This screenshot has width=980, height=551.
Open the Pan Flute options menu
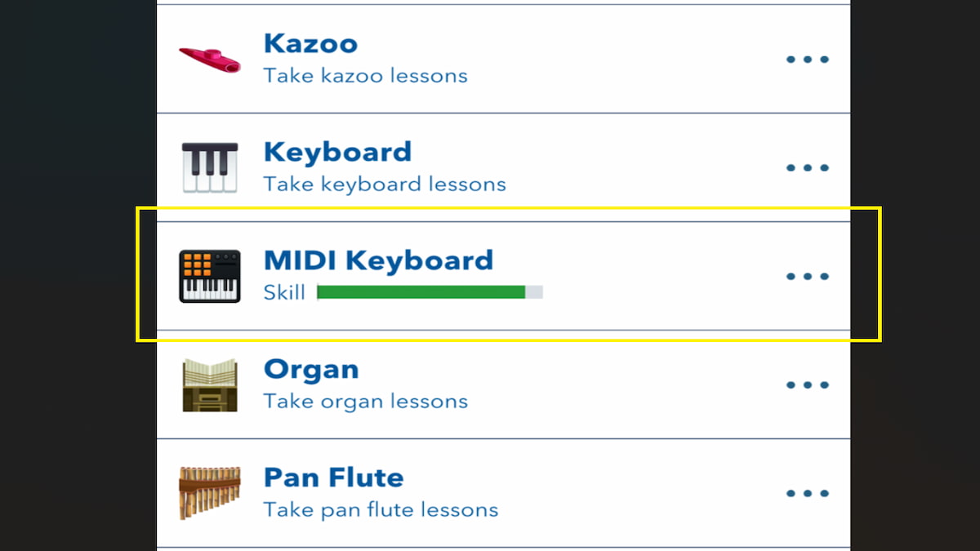tap(807, 492)
